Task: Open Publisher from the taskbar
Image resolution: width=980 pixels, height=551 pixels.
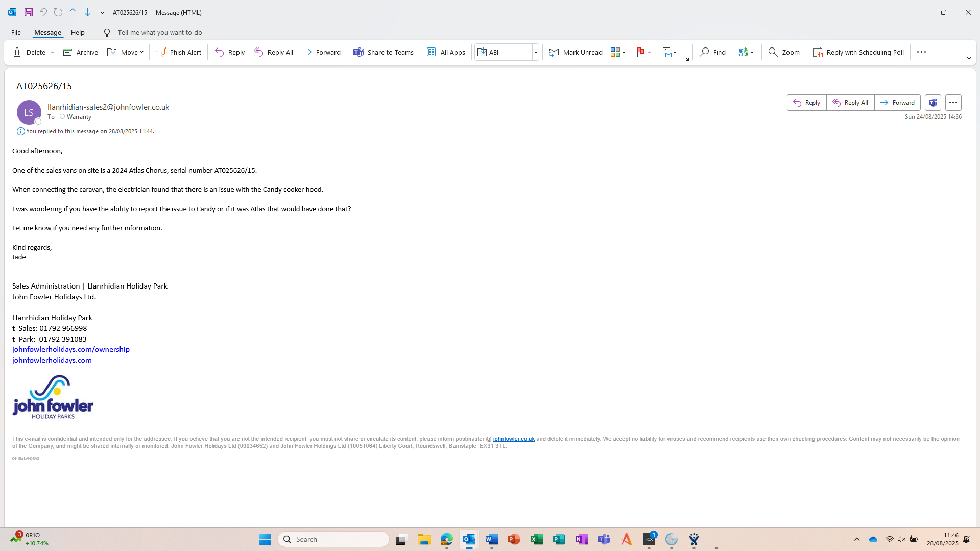Action: (x=559, y=539)
